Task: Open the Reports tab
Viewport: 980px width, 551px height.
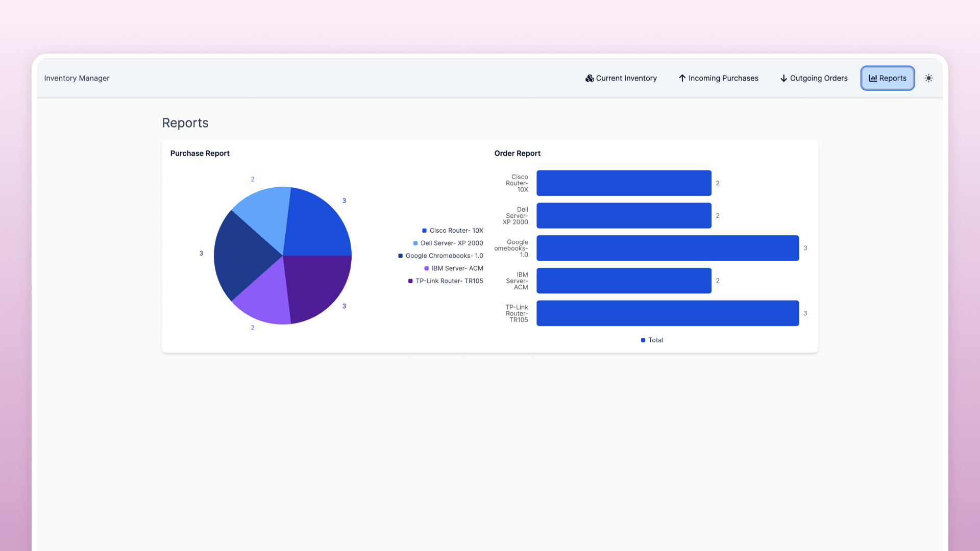Action: tap(887, 78)
